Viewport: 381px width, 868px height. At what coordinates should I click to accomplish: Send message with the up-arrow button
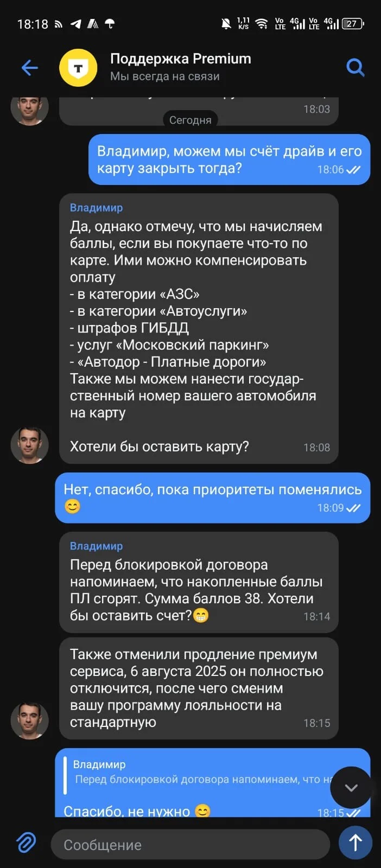click(355, 843)
